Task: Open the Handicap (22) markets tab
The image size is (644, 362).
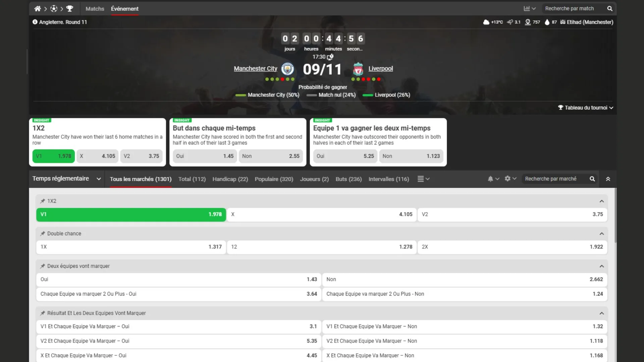Action: click(230, 179)
